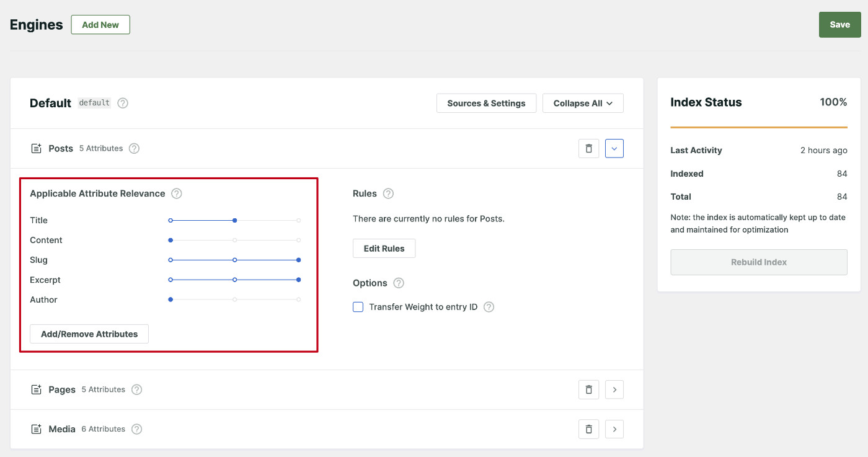868x457 pixels.
Task: Click the Title relevance slider handle
Action: click(234, 220)
